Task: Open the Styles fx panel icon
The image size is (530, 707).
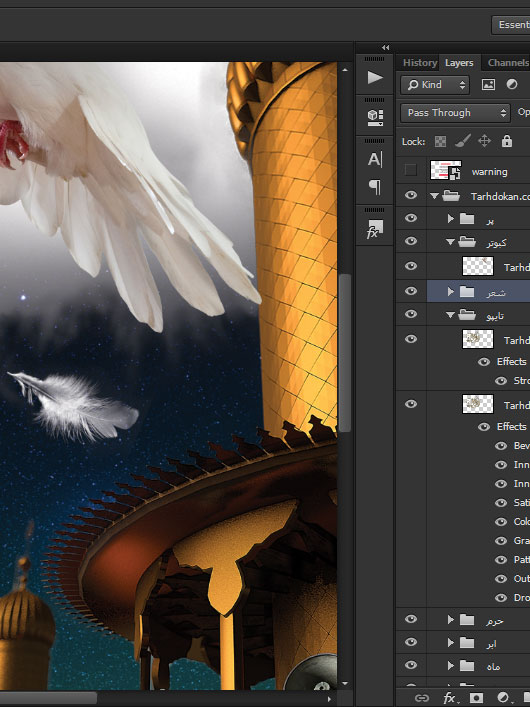Action: click(374, 229)
